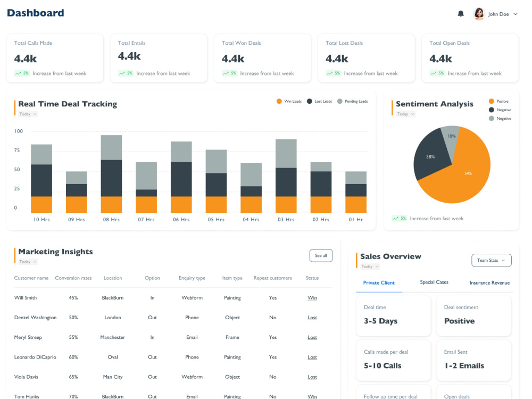Viewport: 532px width, 399px height.
Task: Click the Sales Overview heading
Action: point(391,256)
